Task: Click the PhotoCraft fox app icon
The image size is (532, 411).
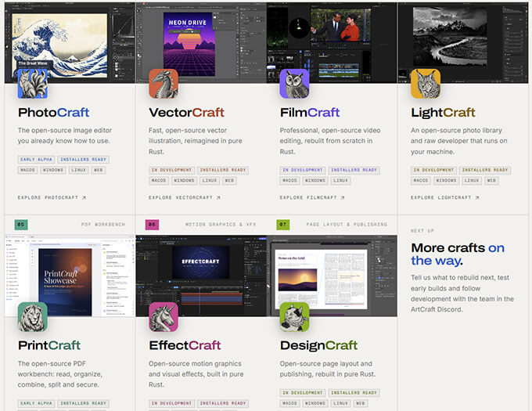Action: (x=33, y=84)
